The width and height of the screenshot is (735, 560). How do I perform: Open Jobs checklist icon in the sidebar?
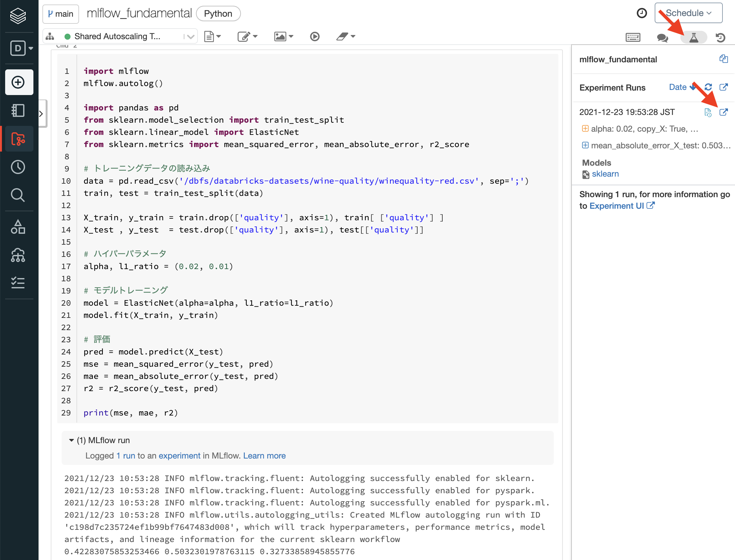(x=18, y=283)
